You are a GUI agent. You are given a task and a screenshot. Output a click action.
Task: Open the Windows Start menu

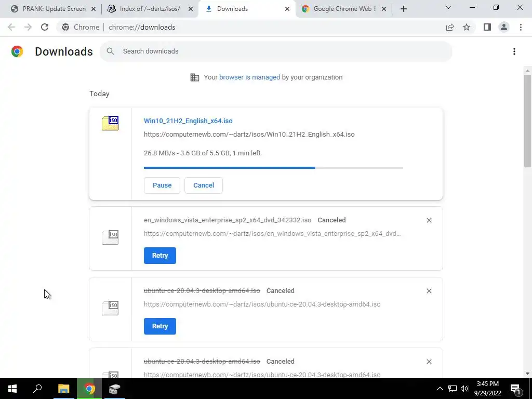coord(12,389)
